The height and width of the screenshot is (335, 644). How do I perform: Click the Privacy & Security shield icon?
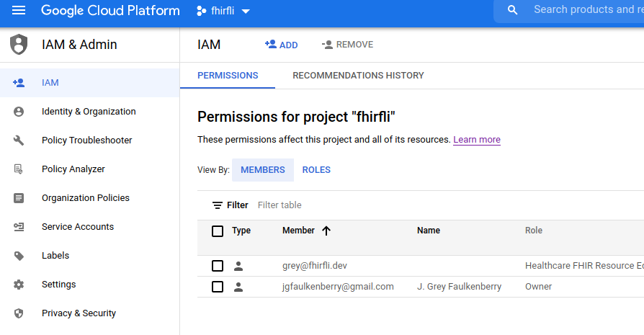19,313
